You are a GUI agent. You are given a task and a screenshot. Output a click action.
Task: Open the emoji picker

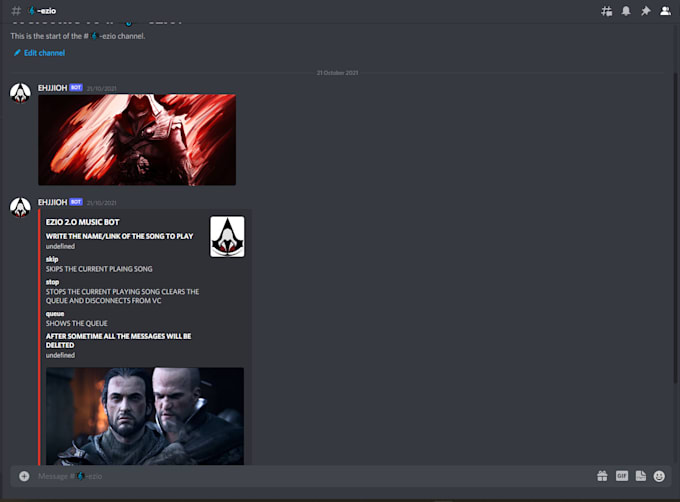click(x=659, y=476)
